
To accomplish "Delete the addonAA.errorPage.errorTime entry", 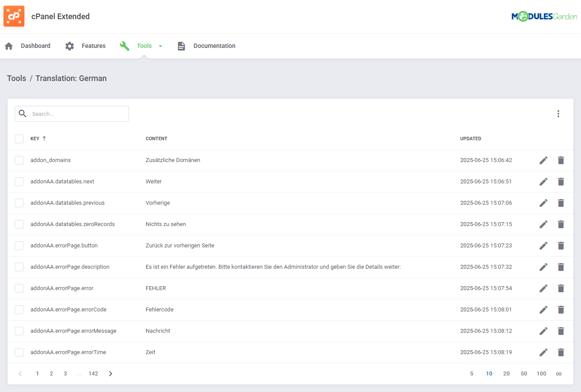I will [561, 352].
